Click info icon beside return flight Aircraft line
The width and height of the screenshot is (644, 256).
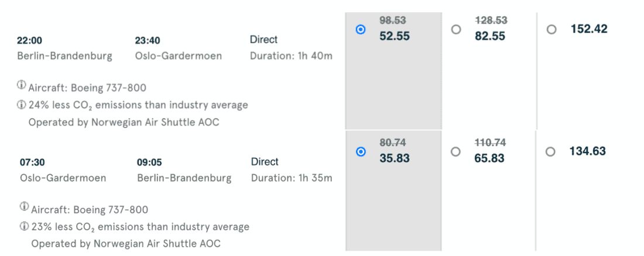point(24,207)
